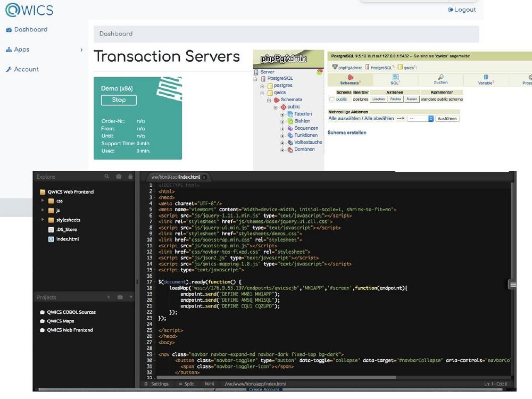Collapse the qwics database node
The height and width of the screenshot is (399, 532).
pyautogui.click(x=262, y=93)
